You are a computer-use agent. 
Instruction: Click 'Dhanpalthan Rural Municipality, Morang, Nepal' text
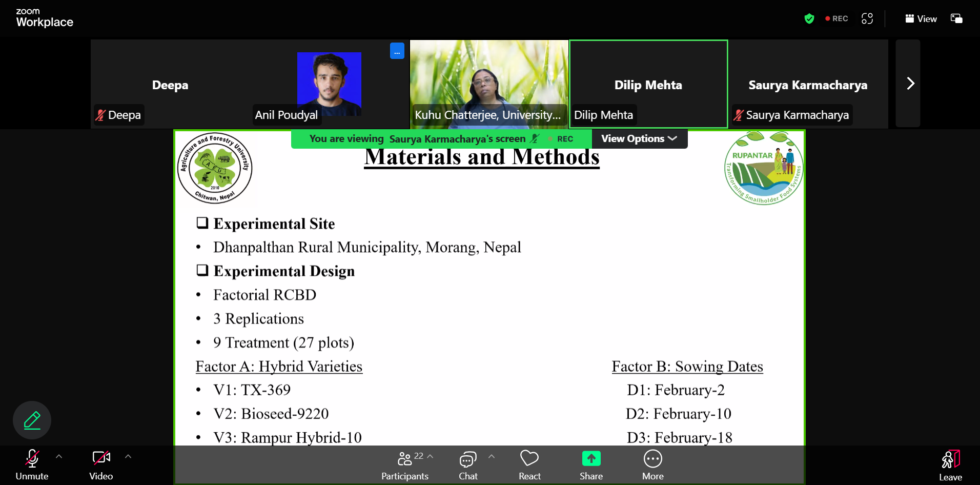coord(367,248)
